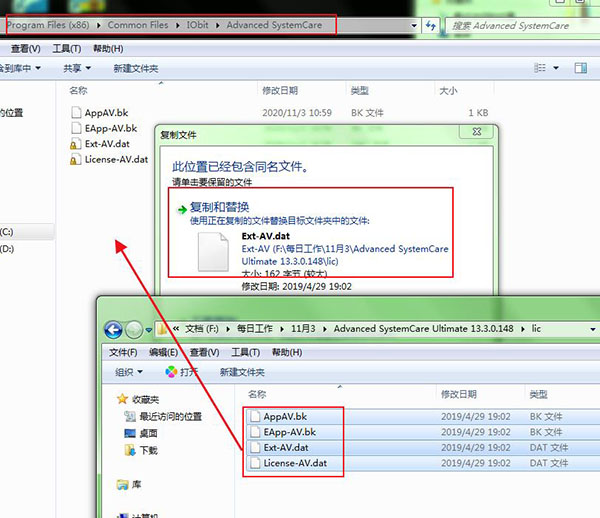The image size is (600, 518).
Task: Open view options dropdown arrow
Action: 556,68
